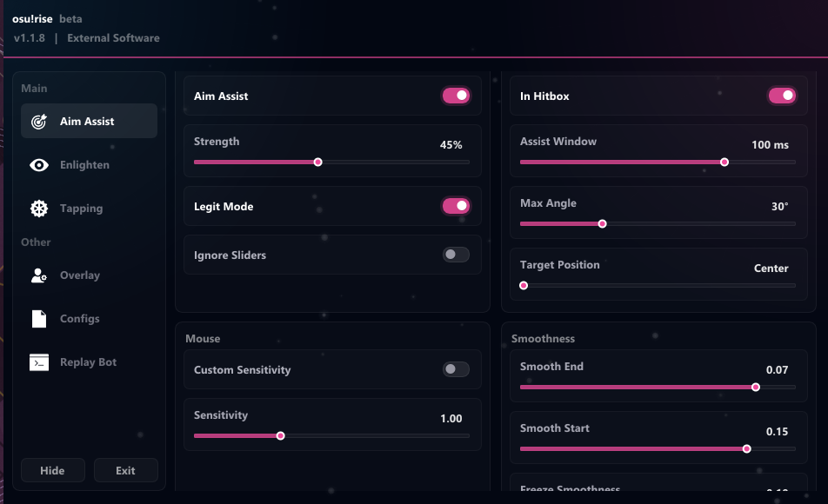Image resolution: width=828 pixels, height=504 pixels.
Task: Click the Smoothness section heading
Action: point(543,339)
